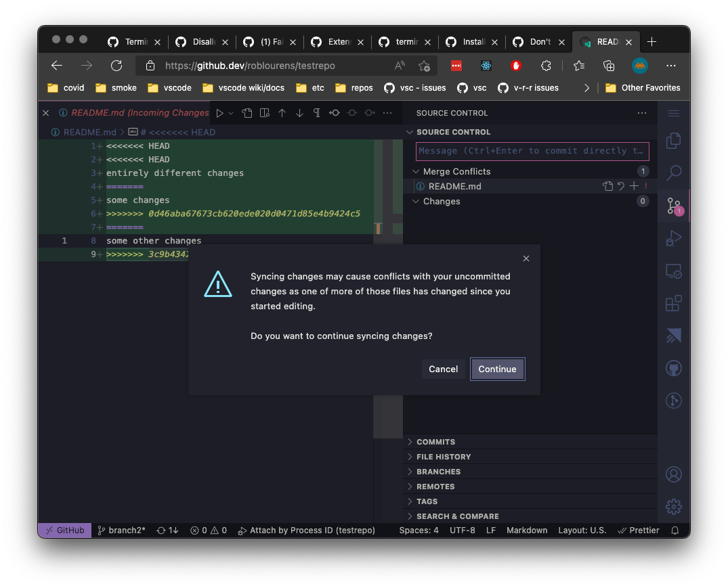Open the Search view from the activity bar
This screenshot has height=588, width=728.
674,173
